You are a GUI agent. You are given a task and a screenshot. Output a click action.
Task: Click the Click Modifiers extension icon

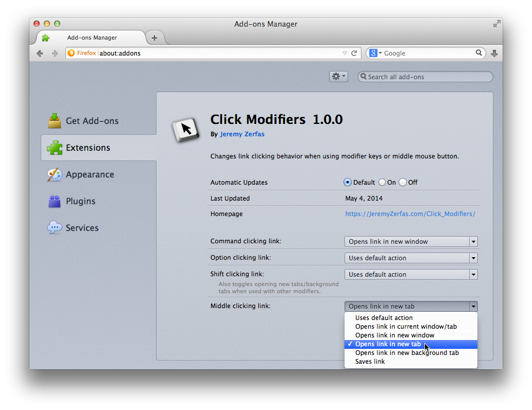185,129
